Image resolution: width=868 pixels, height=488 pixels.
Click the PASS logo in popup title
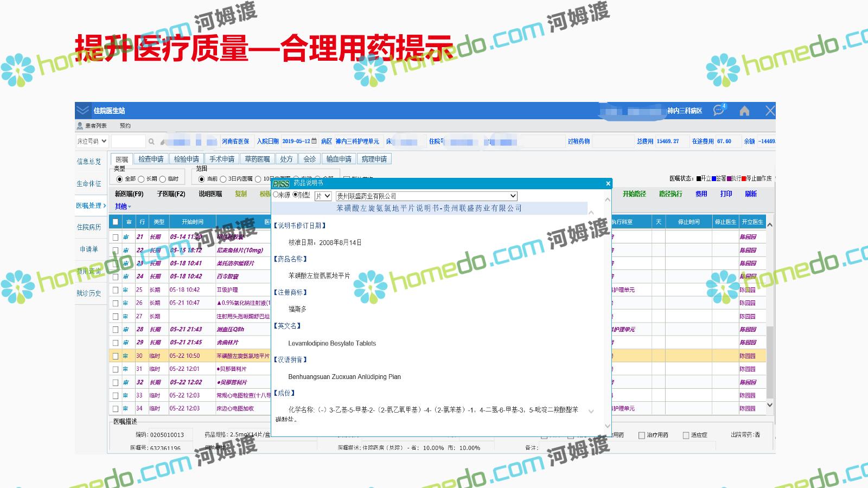[281, 184]
